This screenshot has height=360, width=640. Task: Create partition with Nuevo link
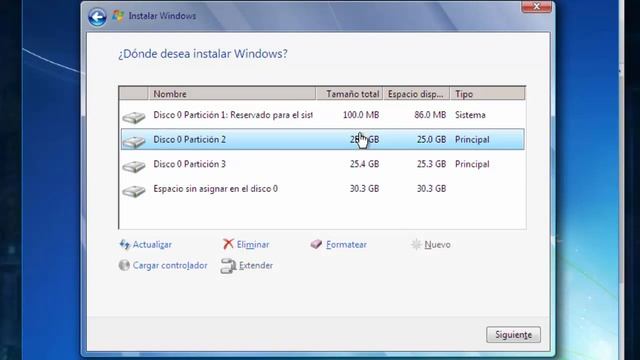pos(437,244)
